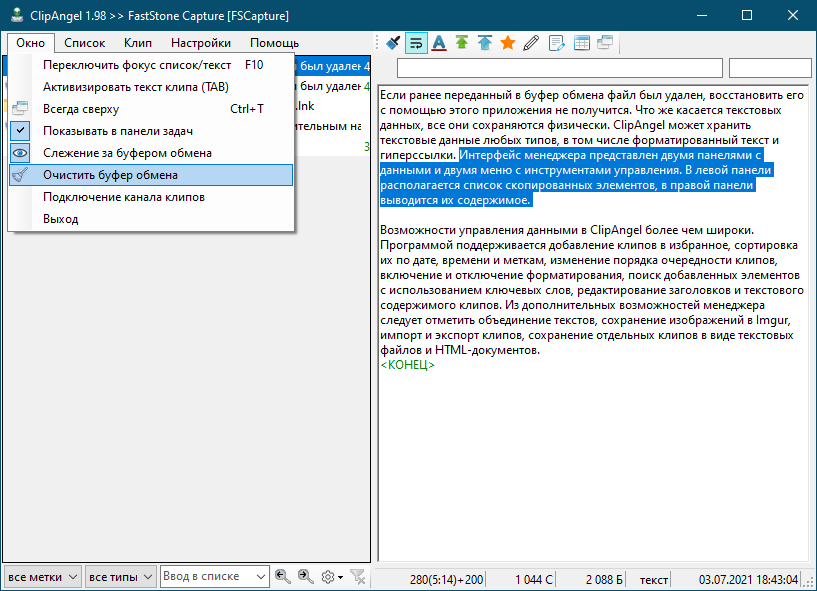Viewport: 817px width, 591px height.
Task: Click the '2 088 Б' status bar value
Action: [604, 580]
